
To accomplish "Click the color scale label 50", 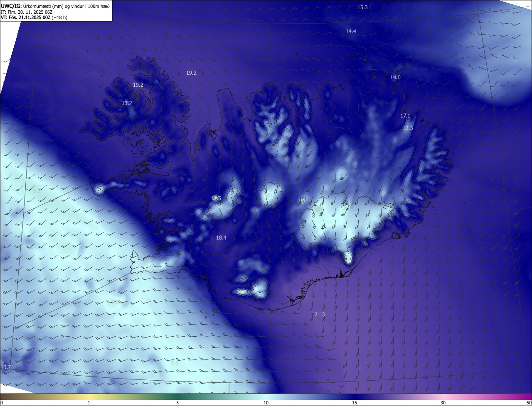I will pos(529,403).
